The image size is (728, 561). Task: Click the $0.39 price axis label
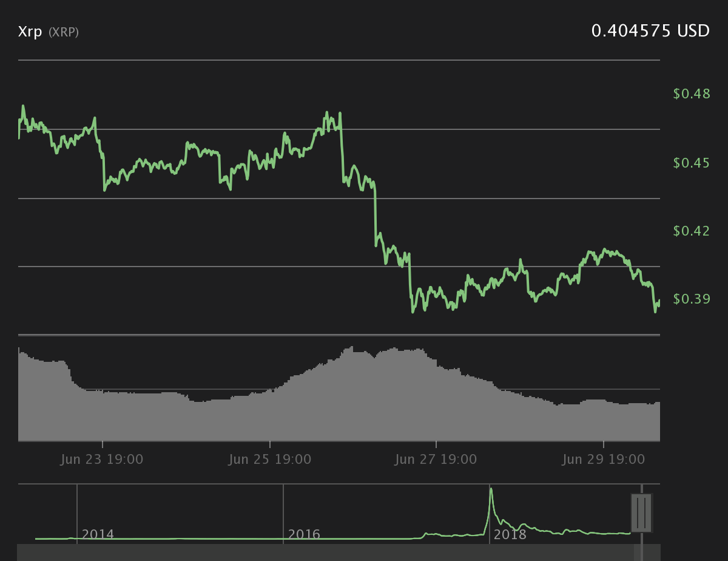click(692, 299)
